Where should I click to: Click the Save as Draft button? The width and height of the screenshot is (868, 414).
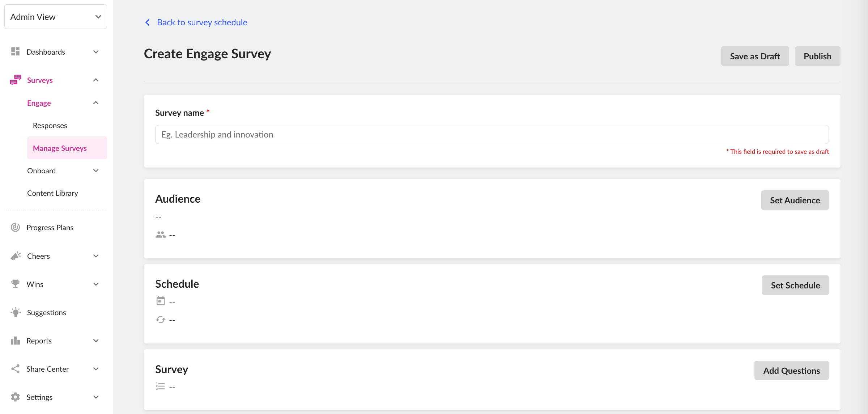(755, 56)
